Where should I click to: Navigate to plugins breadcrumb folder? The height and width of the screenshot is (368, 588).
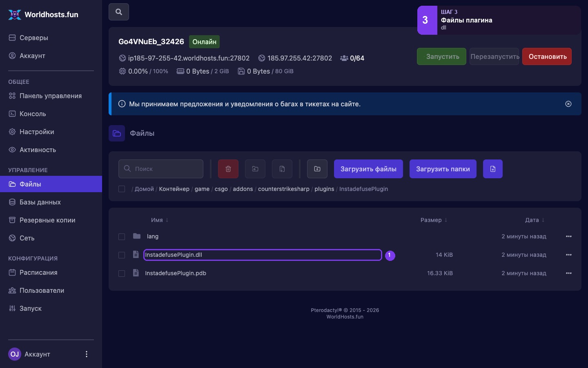coord(324,189)
